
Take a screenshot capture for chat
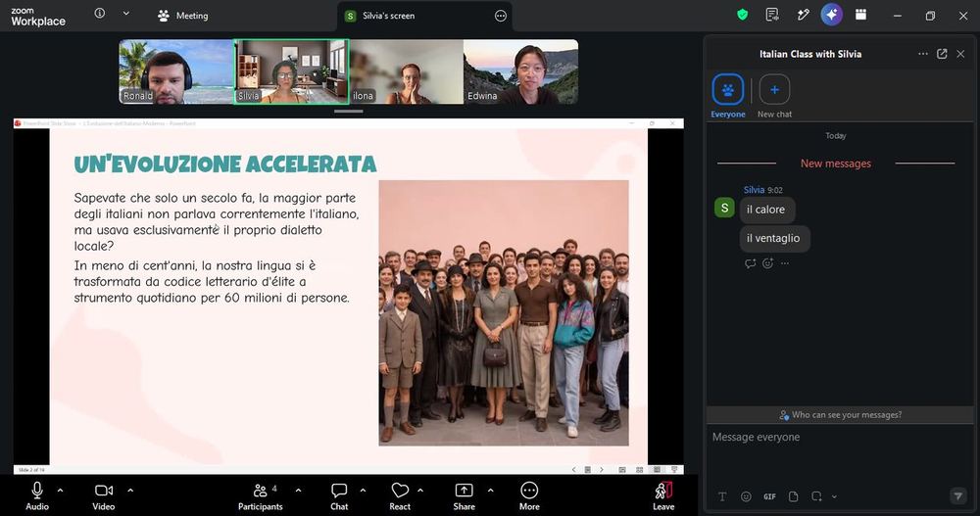pos(817,496)
